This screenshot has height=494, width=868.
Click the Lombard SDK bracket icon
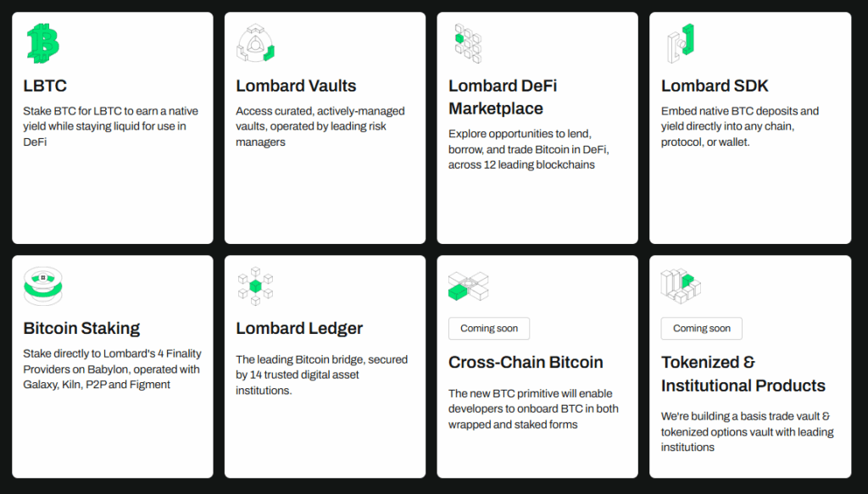tap(681, 44)
